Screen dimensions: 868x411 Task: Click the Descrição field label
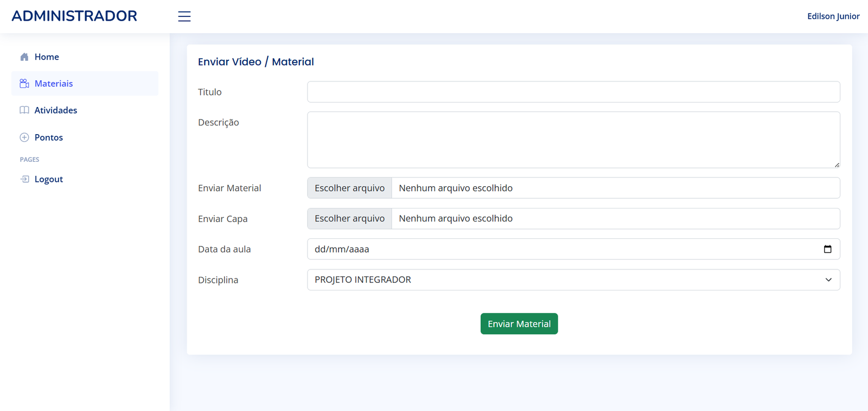(x=219, y=122)
